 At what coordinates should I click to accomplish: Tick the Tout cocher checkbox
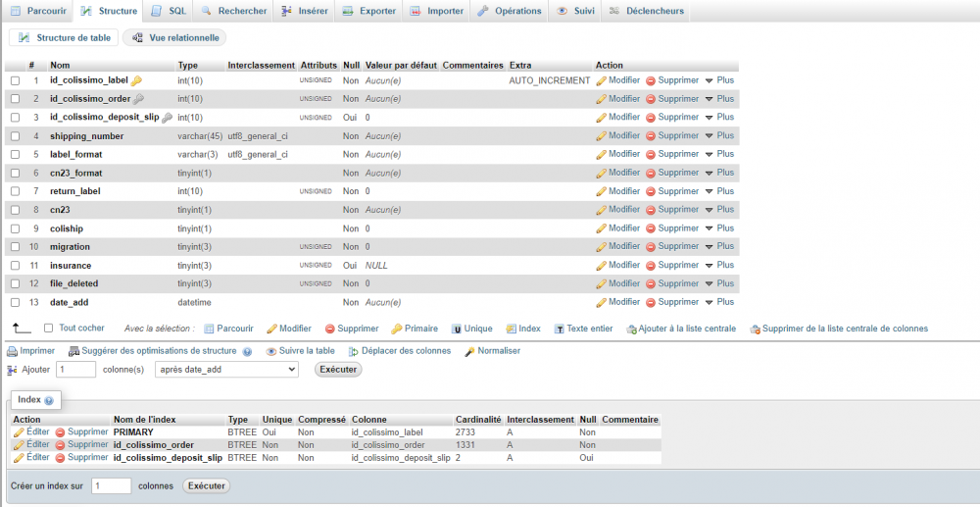[49, 329]
